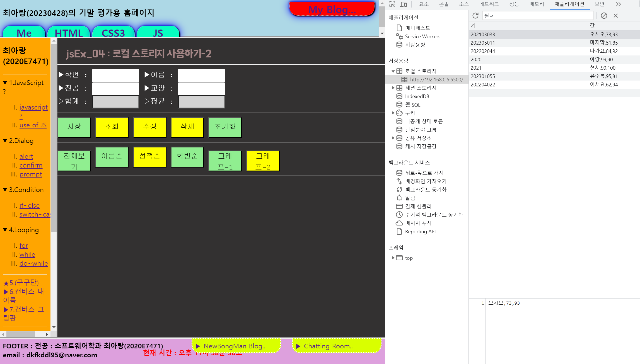Click the refresh storage icon

pos(475,16)
